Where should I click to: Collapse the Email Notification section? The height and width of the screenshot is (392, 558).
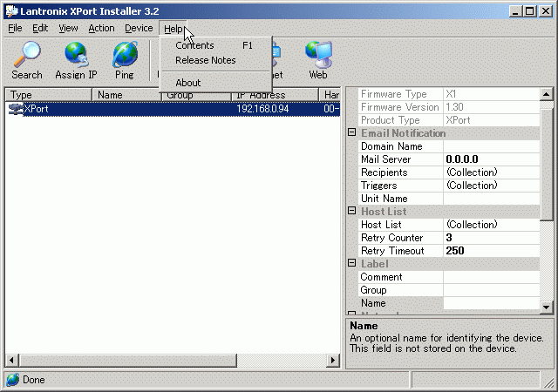point(351,132)
